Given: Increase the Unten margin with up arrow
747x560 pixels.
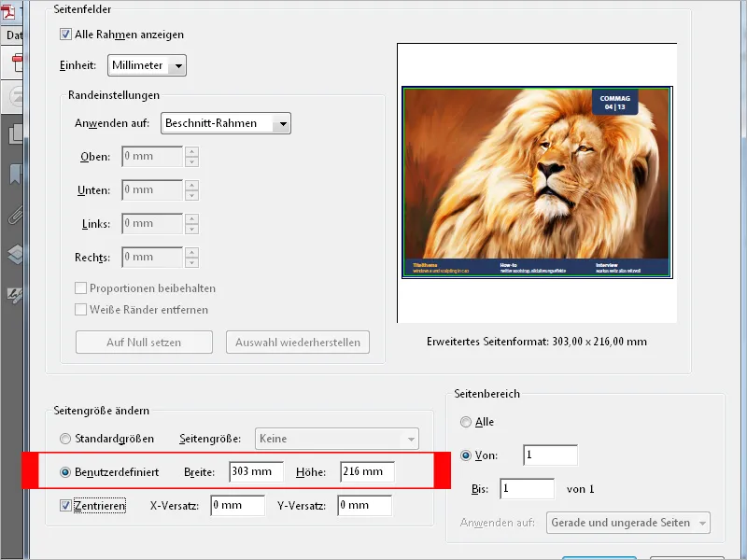Looking at the screenshot, I should tap(191, 185).
